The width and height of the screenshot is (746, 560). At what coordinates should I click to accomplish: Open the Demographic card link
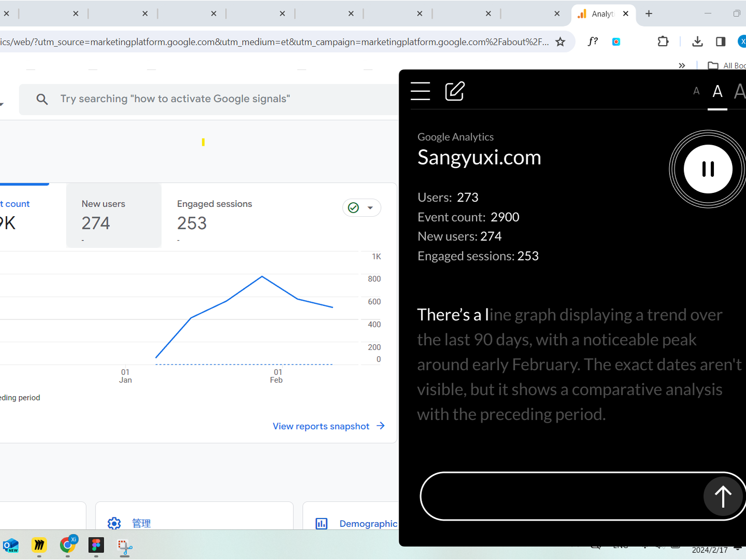tap(368, 524)
